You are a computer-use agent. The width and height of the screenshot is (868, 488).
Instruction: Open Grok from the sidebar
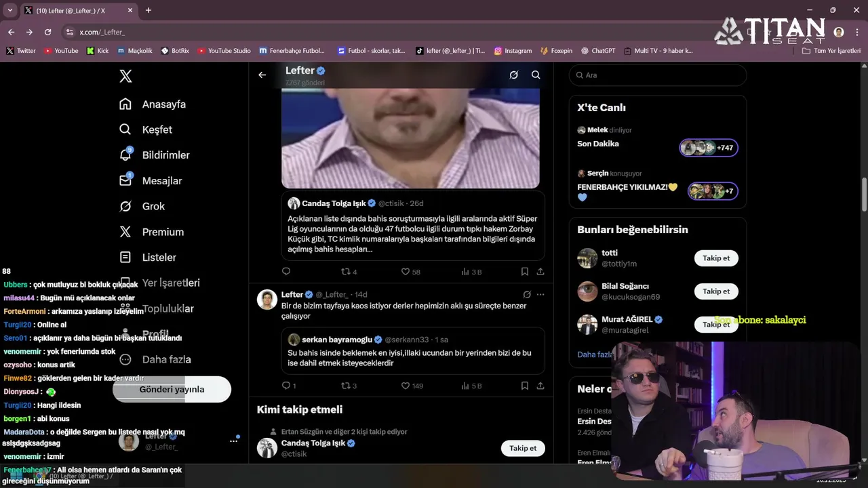tap(142, 206)
